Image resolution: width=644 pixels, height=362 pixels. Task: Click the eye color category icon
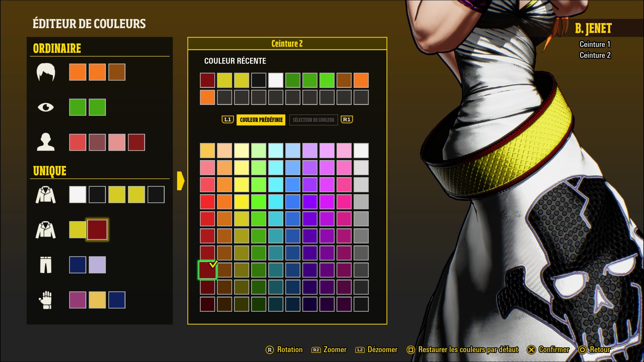click(46, 107)
